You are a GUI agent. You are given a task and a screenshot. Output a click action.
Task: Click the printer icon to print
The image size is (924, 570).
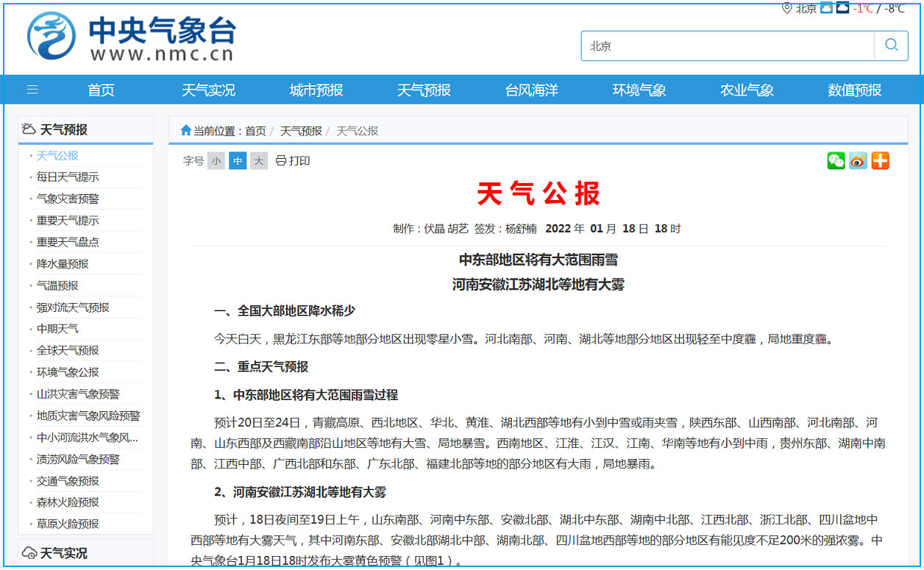point(280,160)
